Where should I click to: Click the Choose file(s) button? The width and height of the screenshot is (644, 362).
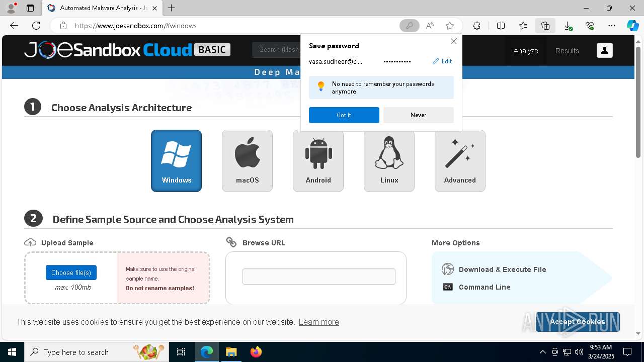(71, 273)
